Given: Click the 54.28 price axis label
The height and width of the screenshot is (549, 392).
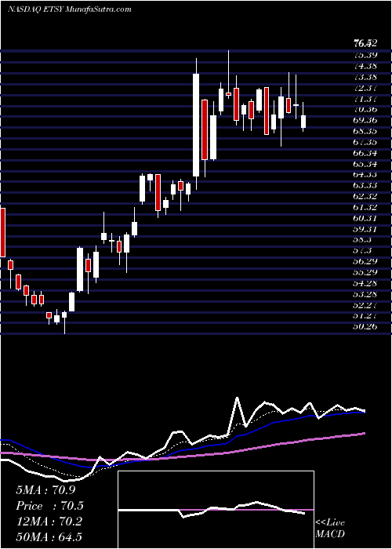Looking at the screenshot, I should (x=365, y=283).
